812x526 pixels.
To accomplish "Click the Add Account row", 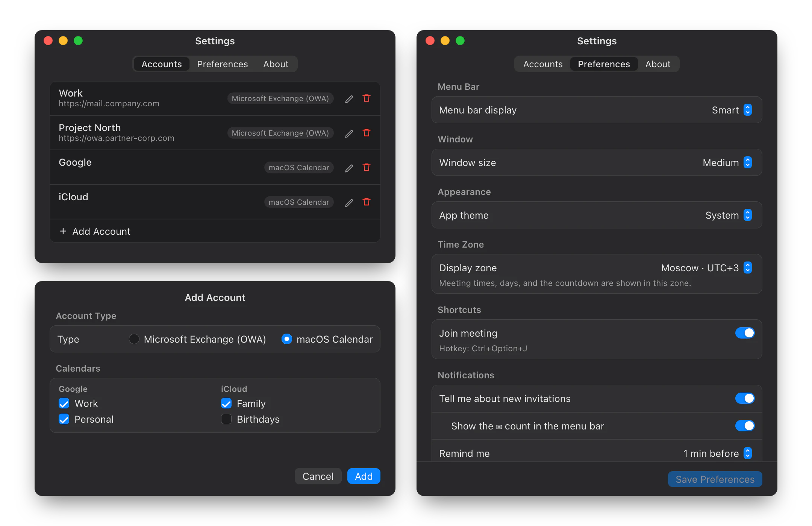I will 215,231.
